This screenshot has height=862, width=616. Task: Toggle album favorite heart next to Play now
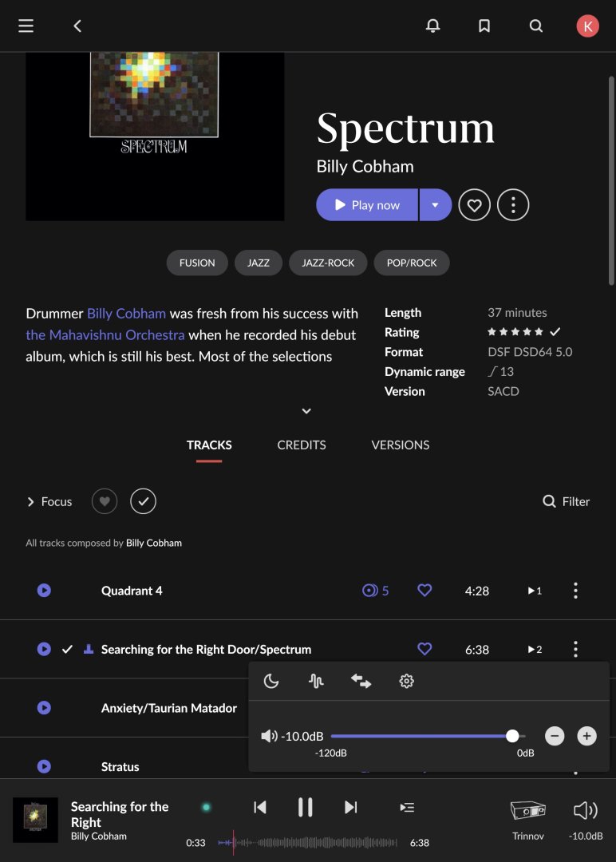coord(474,205)
